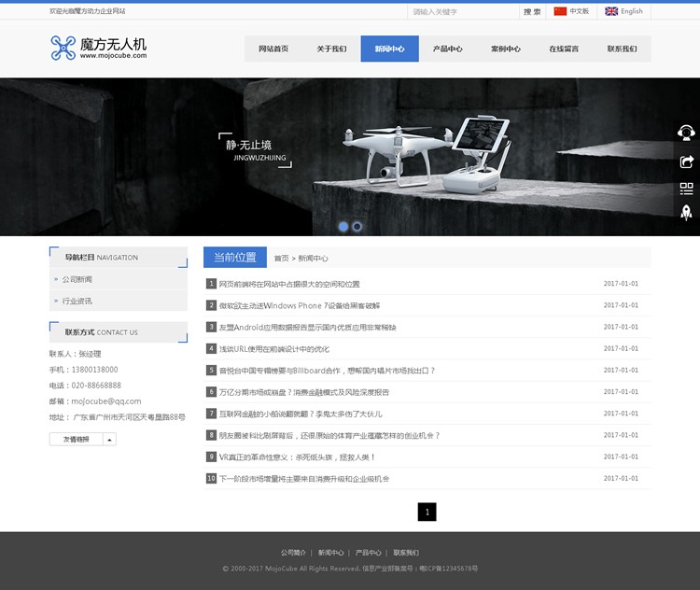This screenshot has height=590, width=700.
Task: Select the first banner slide dot
Action: [343, 227]
